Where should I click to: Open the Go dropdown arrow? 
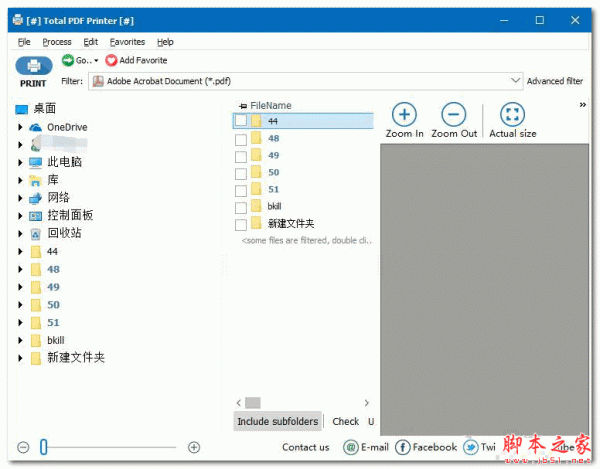(x=96, y=60)
